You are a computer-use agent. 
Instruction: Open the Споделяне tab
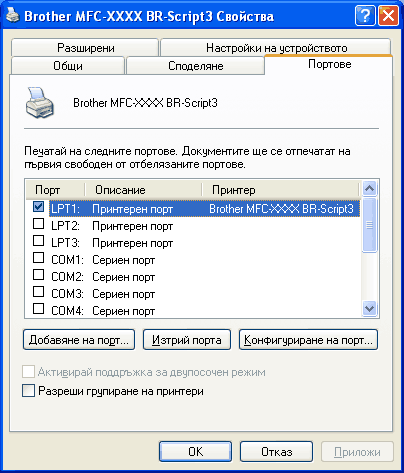click(196, 66)
